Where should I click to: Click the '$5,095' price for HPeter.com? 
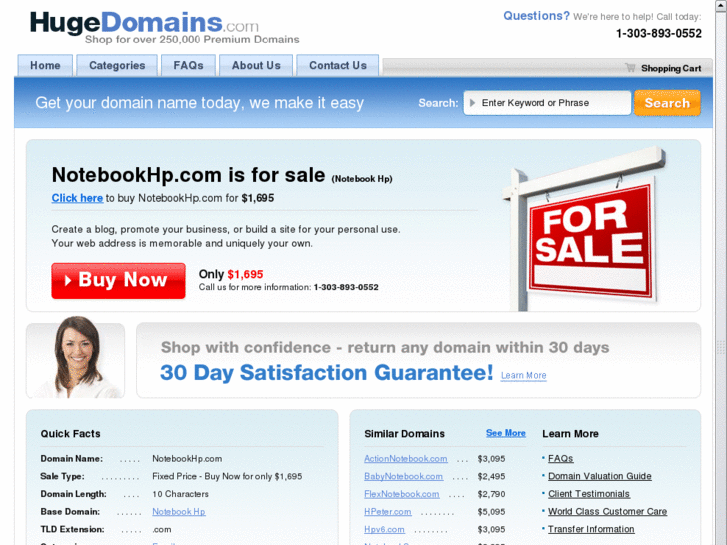coord(491,512)
